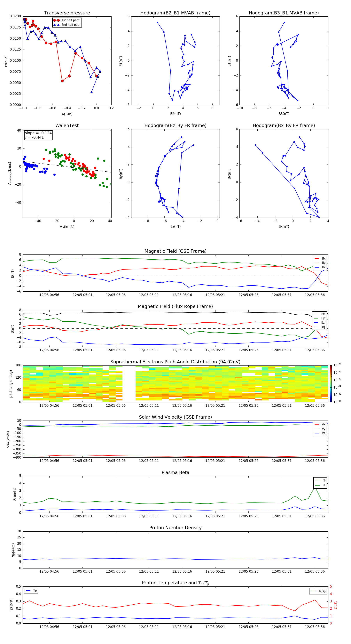The width and height of the screenshot is (351, 644).
Task: Click the "Np(#/cc)" y-axis label
Action: pos(13,550)
